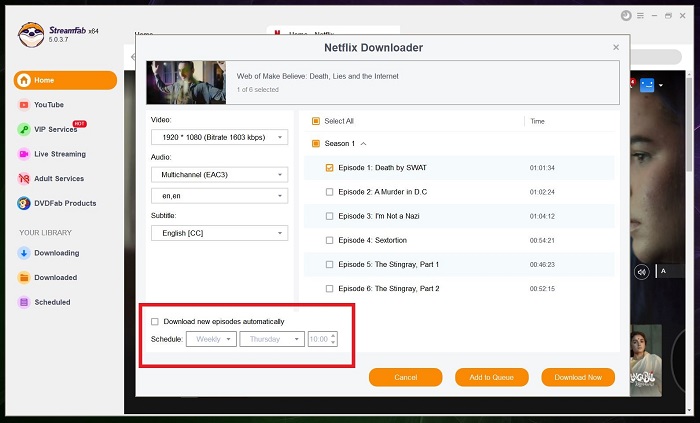Click the DVDFab Products icon
The image size is (700, 423).
tap(24, 203)
